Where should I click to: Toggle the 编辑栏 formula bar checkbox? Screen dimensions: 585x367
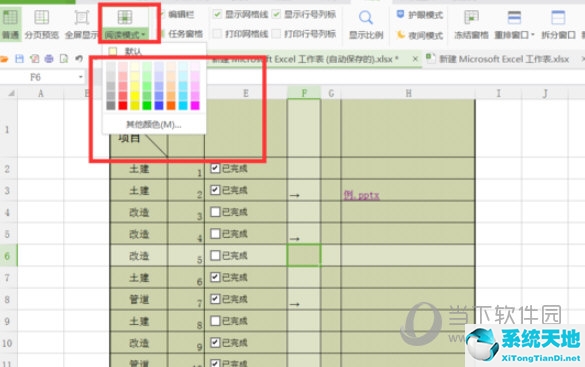tap(162, 14)
